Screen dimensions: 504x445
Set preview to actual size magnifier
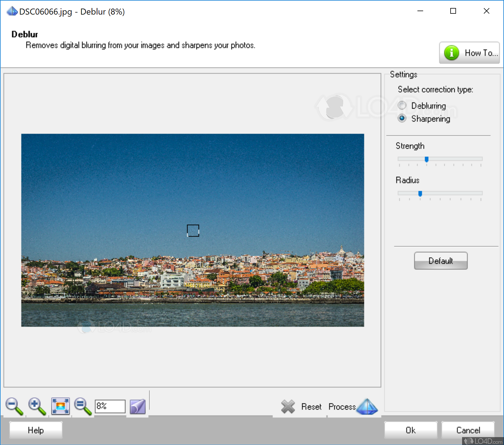click(x=82, y=406)
